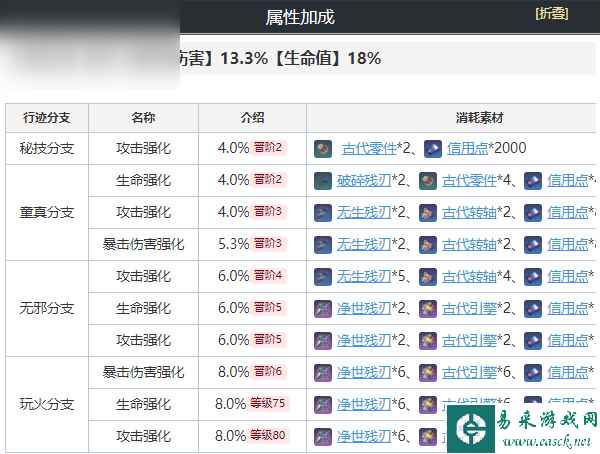Click 无生残刃 icon in the 5.3% row

323,244
